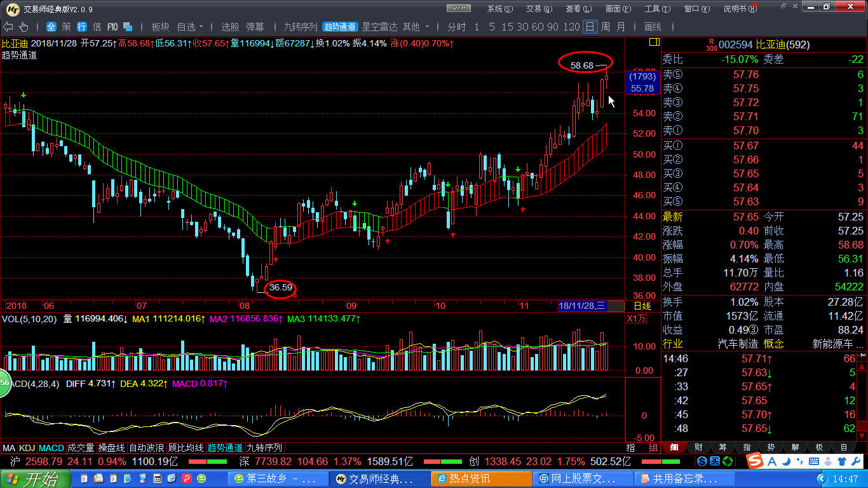Click the 策 strategy toolbar icon
868x488 pixels.
pyautogui.click(x=67, y=27)
